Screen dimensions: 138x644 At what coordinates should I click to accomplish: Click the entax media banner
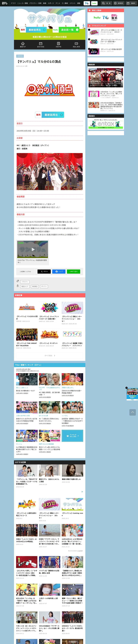(x=106, y=124)
